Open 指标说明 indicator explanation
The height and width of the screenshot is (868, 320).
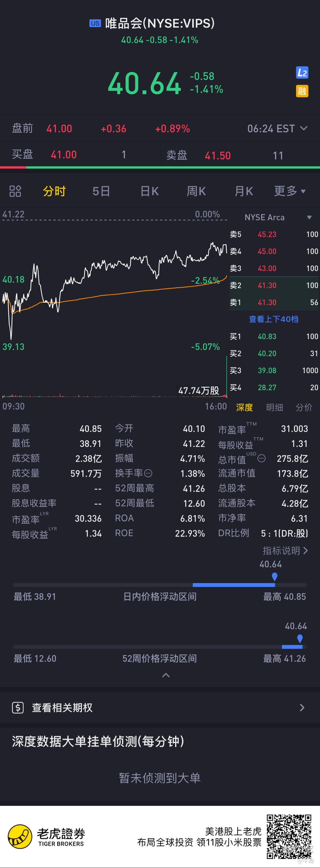285,551
